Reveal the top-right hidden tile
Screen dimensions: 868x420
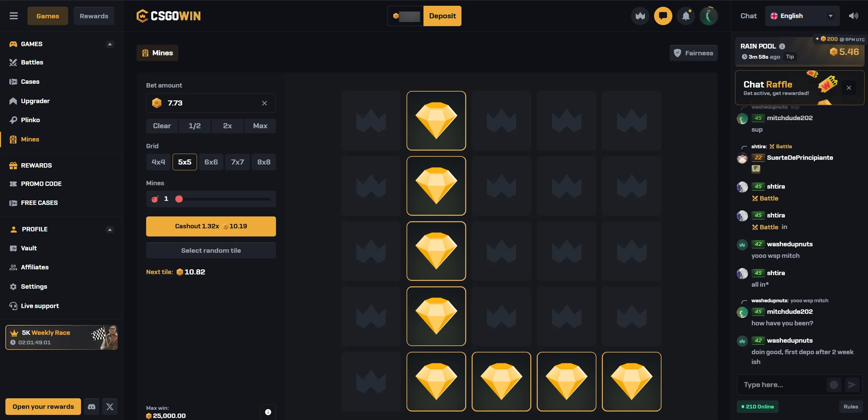tap(632, 121)
